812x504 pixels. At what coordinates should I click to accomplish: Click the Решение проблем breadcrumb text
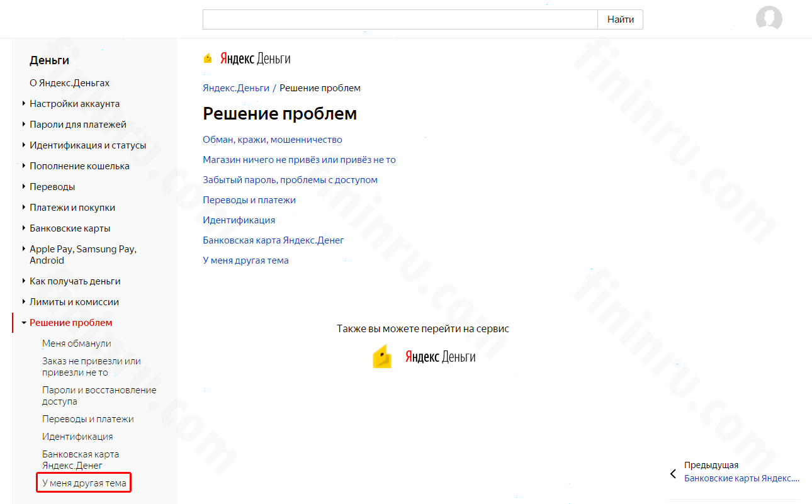pos(320,88)
